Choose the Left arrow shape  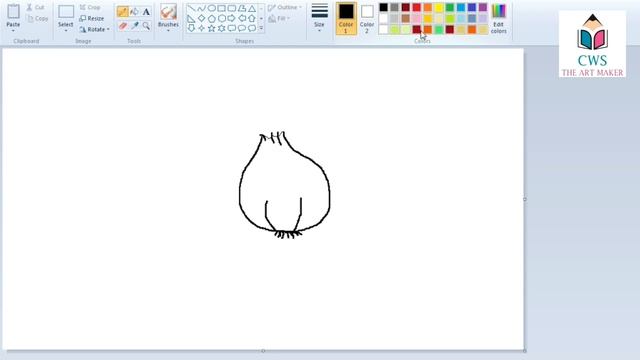pyautogui.click(x=242, y=18)
